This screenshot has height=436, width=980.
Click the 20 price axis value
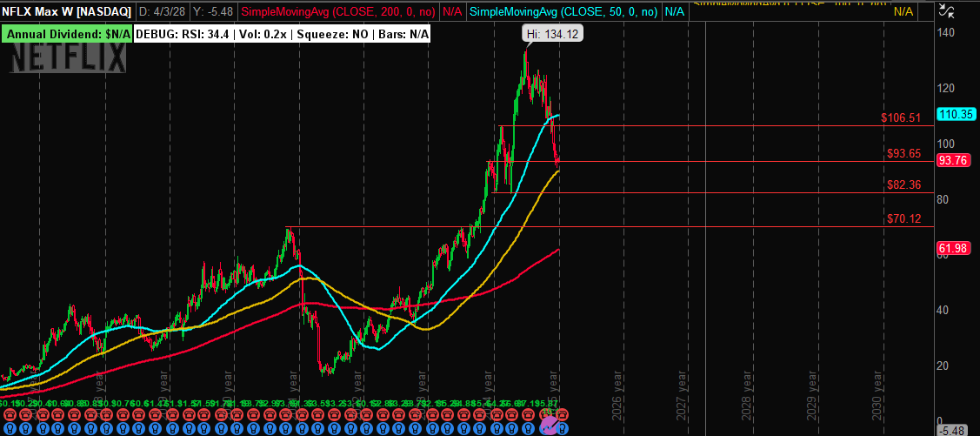pyautogui.click(x=943, y=366)
